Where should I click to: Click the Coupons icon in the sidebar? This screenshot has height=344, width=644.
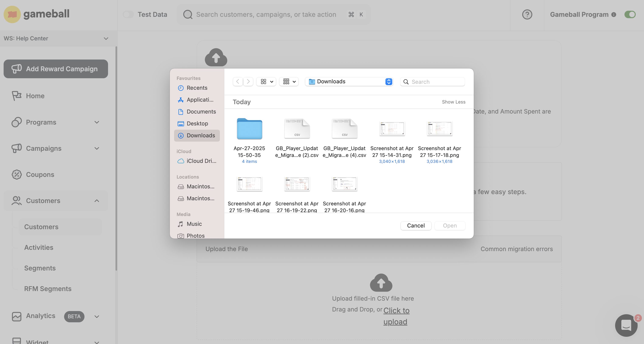[17, 175]
